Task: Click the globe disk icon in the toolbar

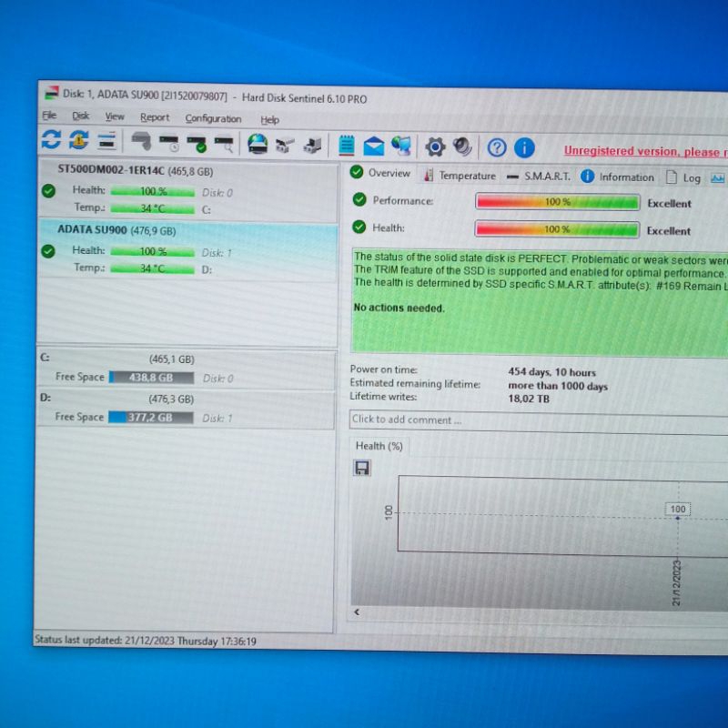Action: pos(261,144)
